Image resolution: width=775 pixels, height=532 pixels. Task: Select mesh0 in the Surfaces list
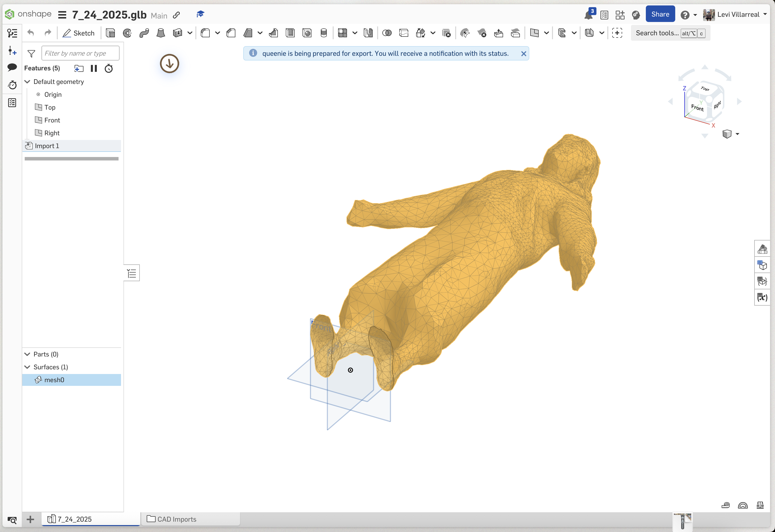point(71,380)
